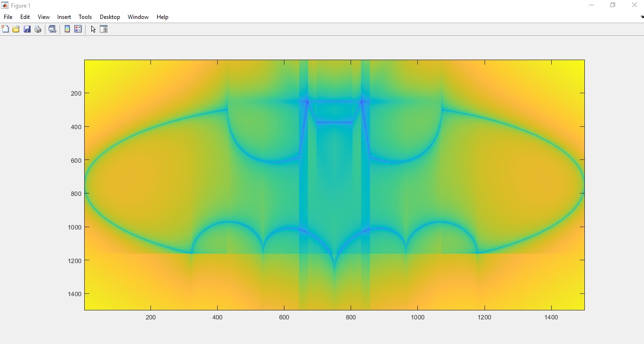Open the Tools menu

(85, 17)
